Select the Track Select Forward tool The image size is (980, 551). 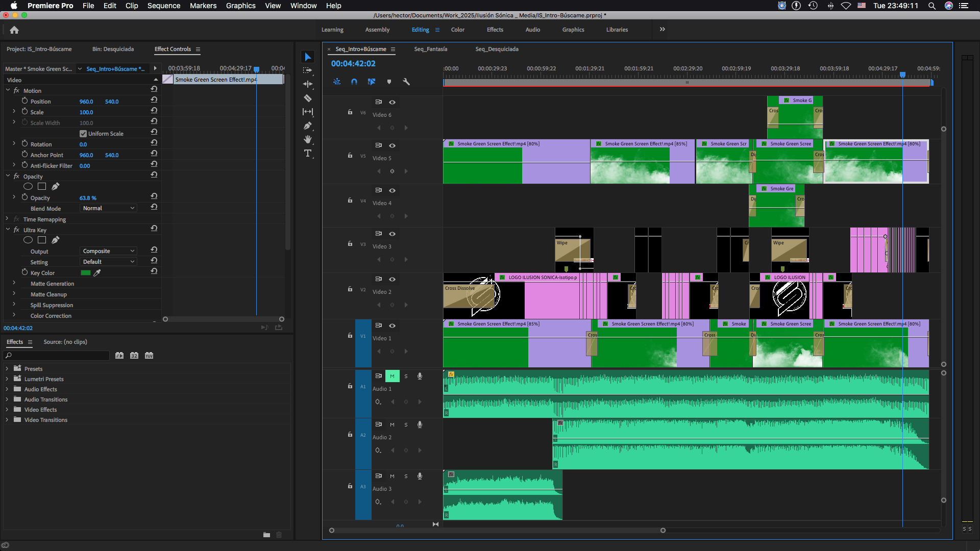[x=308, y=70]
